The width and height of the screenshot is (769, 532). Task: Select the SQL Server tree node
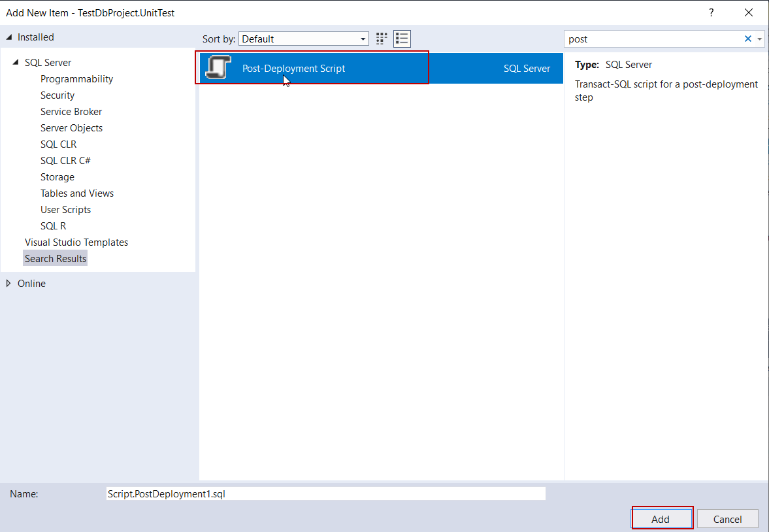[48, 62]
